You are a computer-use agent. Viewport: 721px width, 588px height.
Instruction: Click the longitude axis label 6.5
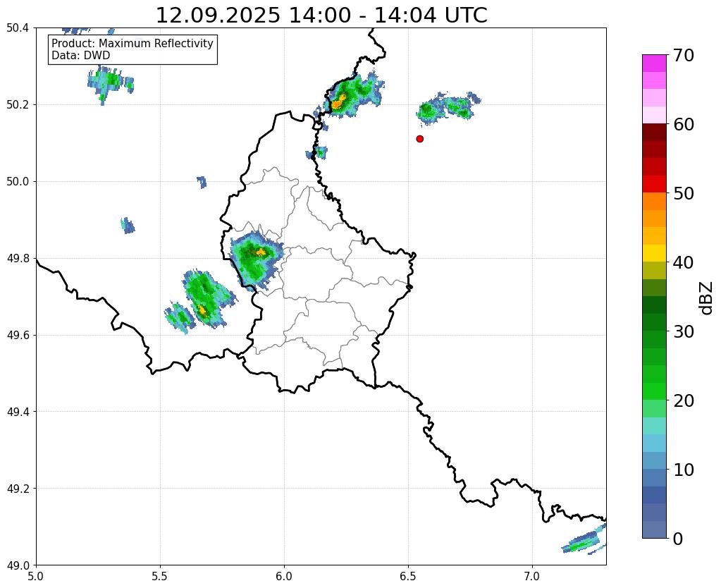pyautogui.click(x=408, y=576)
